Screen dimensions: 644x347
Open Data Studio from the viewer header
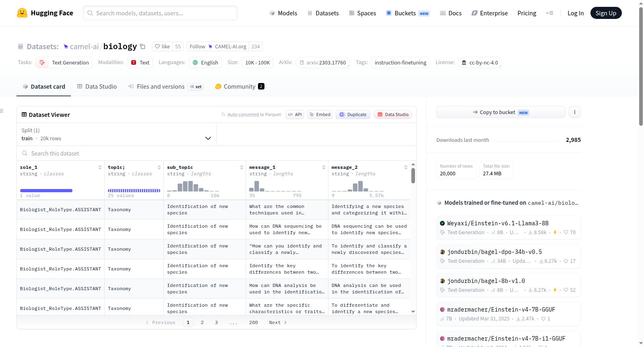(393, 114)
